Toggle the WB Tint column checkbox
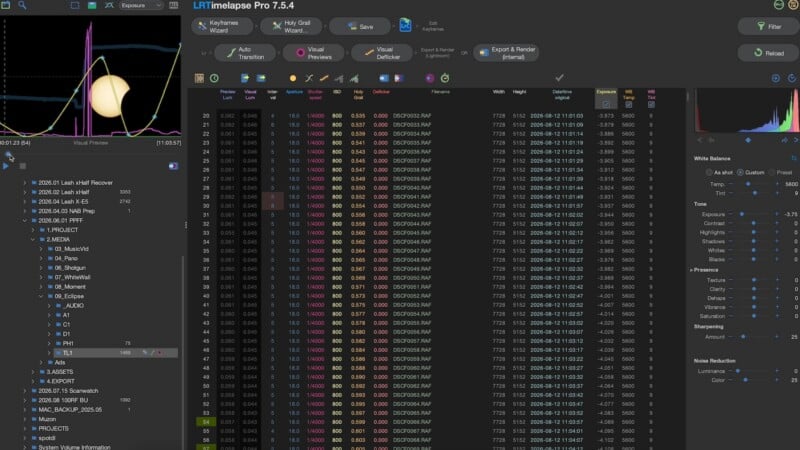Viewport: 800px width, 450px height. coord(651,104)
